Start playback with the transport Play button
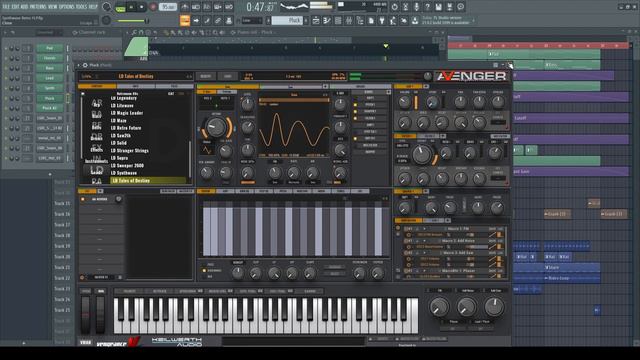Screen dimensions: 640x360 point(131,7)
